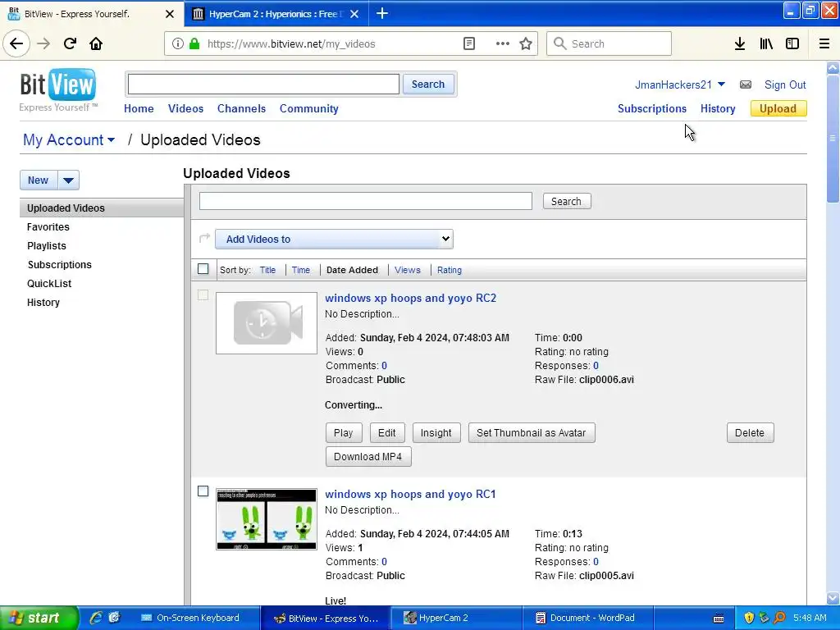
Task: Open a new tab with plus icon
Action: (x=382, y=13)
